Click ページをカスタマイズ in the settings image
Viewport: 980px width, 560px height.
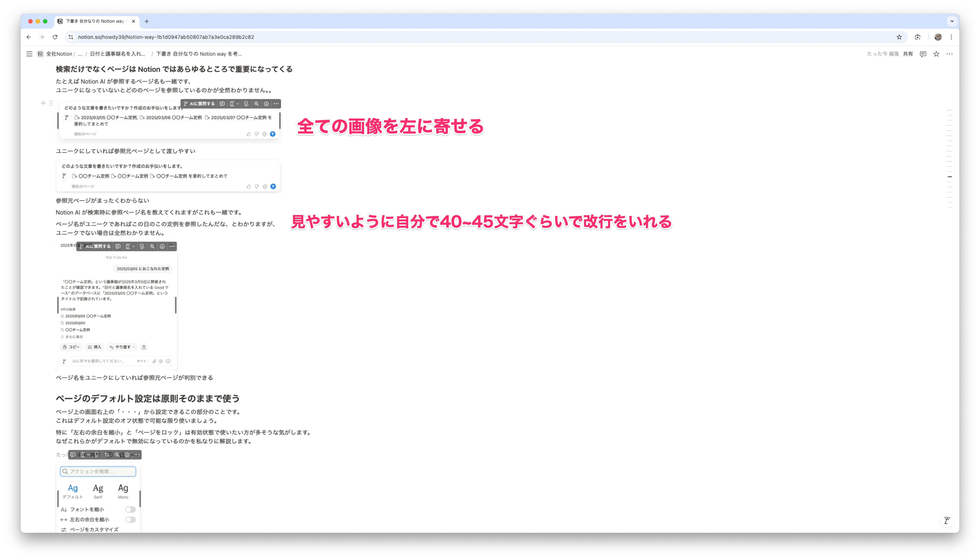(90, 530)
